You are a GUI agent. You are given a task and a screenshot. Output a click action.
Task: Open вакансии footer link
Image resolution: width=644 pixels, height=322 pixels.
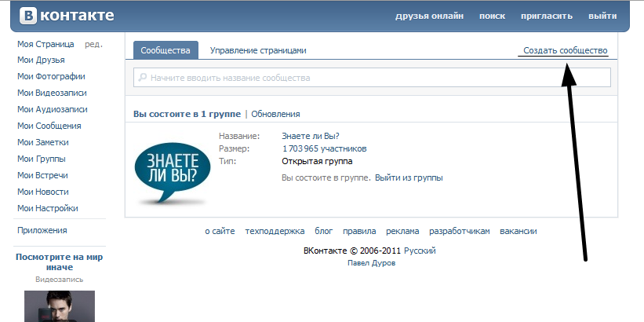click(518, 231)
